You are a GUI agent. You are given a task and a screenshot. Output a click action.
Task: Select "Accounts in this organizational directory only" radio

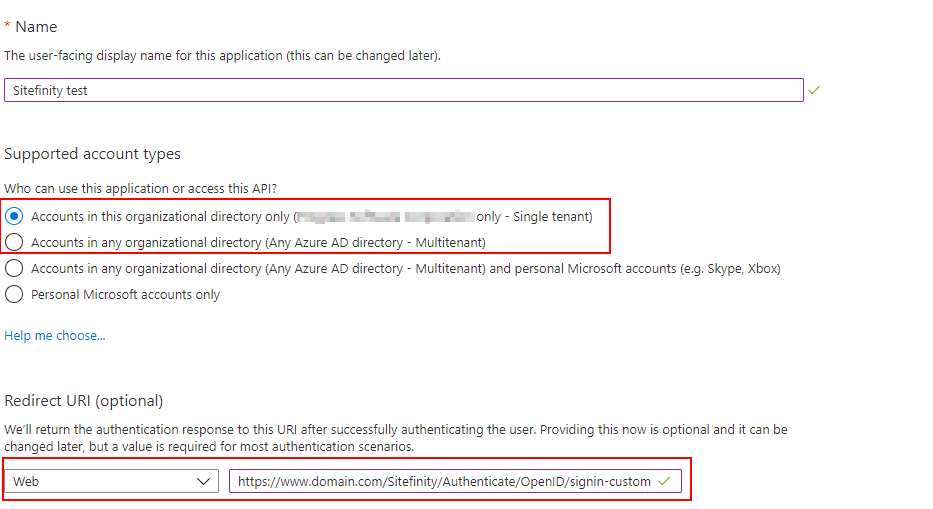pos(14,216)
